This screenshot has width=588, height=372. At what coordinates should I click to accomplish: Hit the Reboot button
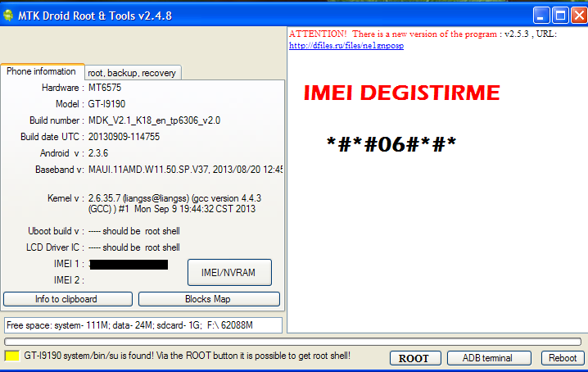563,358
